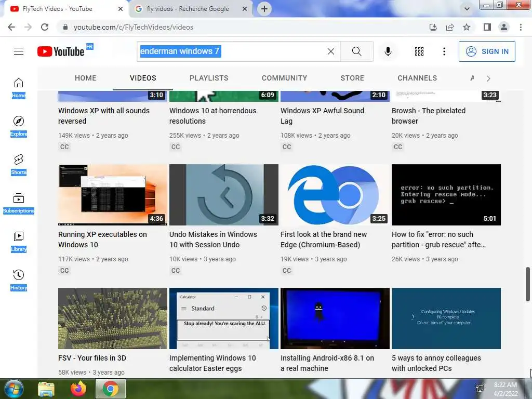This screenshot has height=399, width=532.
Task: Close the FlyTech Videos tab
Action: click(121, 9)
